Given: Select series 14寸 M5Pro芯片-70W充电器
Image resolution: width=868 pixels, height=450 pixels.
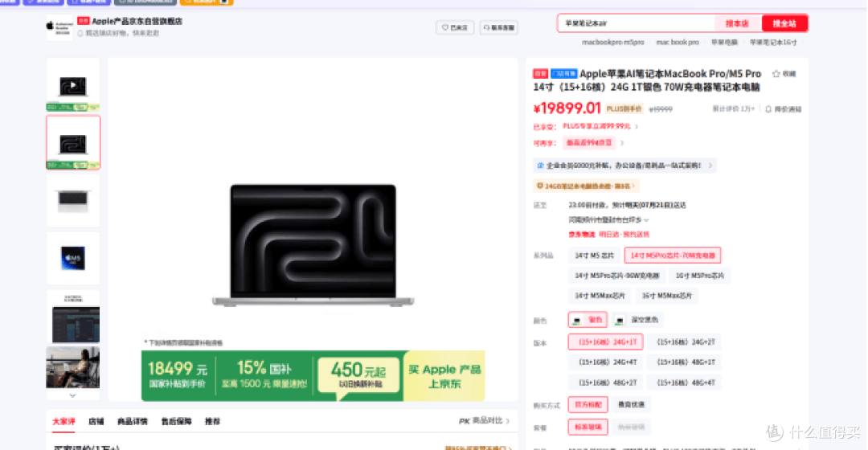Looking at the screenshot, I should [673, 256].
